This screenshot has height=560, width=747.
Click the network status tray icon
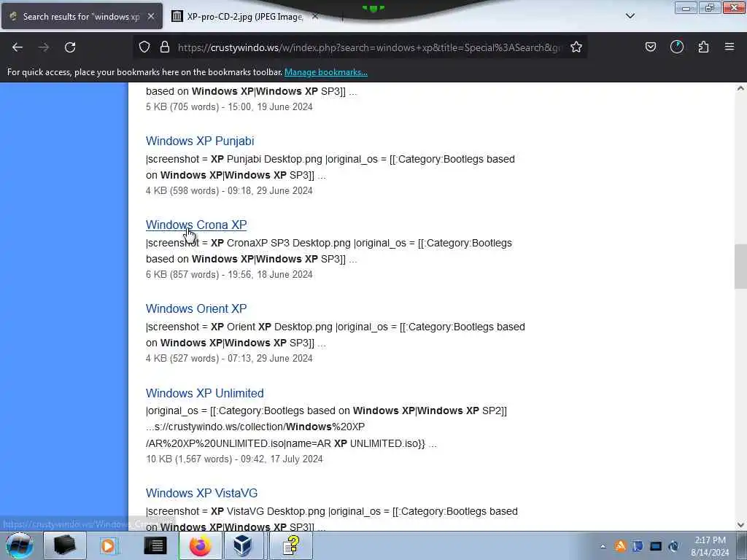(673, 546)
